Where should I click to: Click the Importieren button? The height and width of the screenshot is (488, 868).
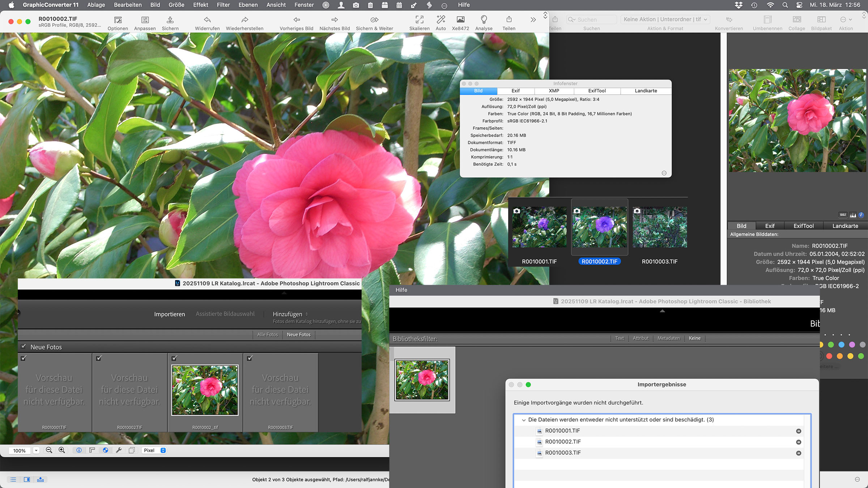point(169,314)
